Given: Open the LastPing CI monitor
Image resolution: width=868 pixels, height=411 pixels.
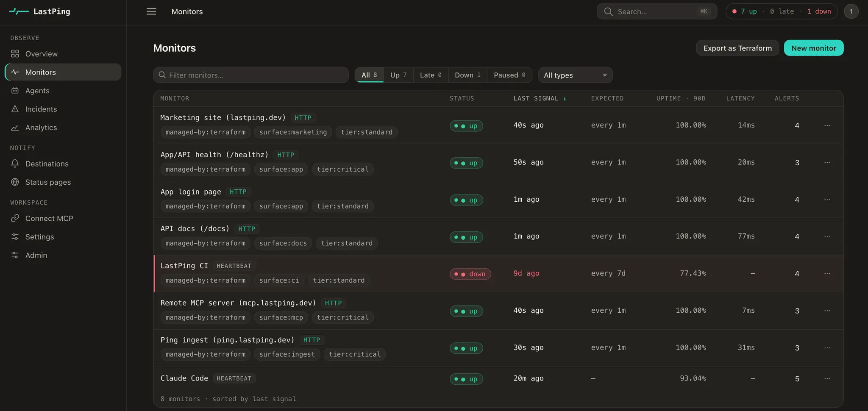Looking at the screenshot, I should point(184,266).
